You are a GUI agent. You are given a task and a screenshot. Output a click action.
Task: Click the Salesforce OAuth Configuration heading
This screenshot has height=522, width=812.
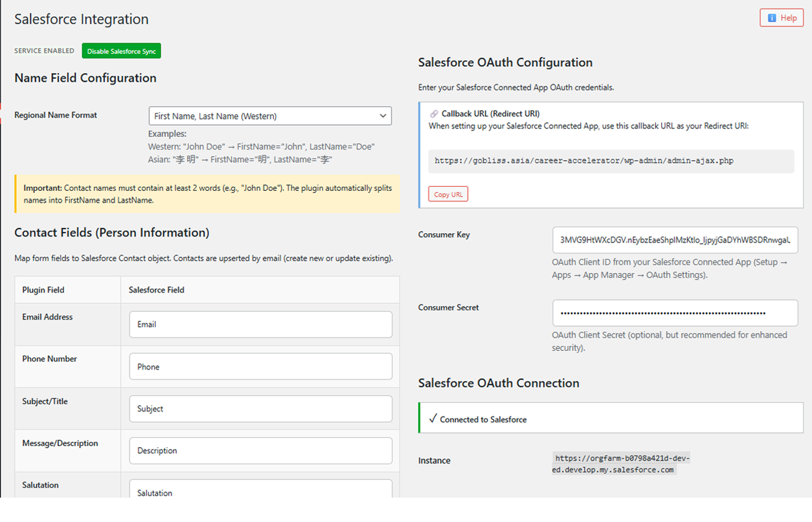pyautogui.click(x=505, y=63)
